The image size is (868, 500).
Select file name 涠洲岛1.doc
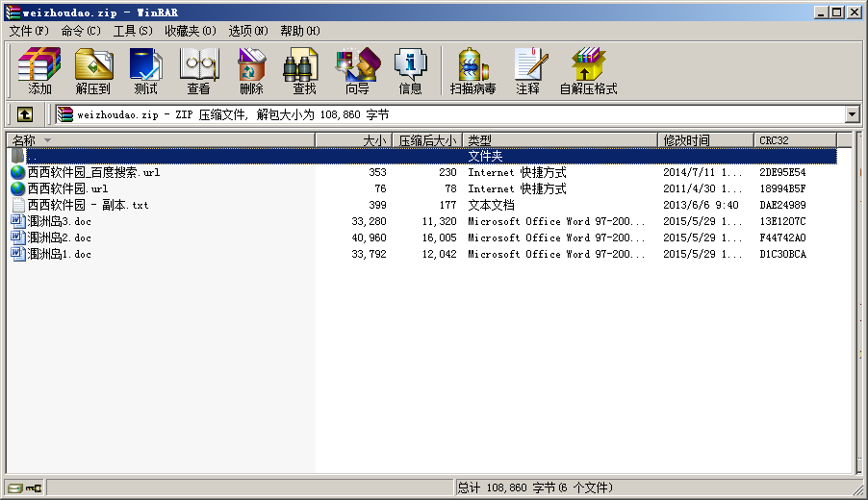tap(60, 254)
